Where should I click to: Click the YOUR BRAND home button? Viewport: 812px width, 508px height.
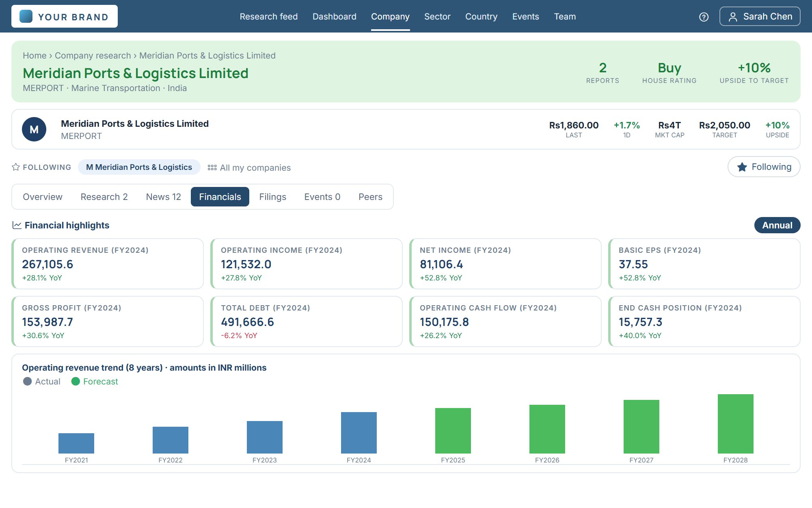click(x=65, y=16)
